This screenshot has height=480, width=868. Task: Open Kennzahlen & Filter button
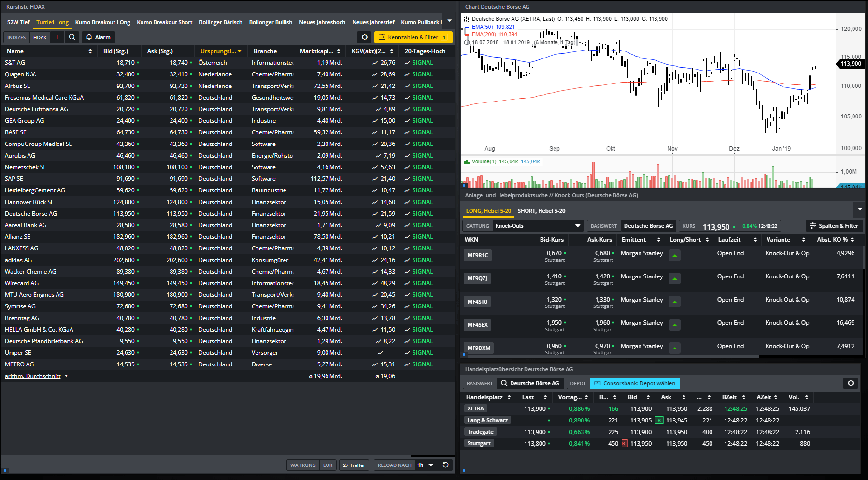point(413,37)
